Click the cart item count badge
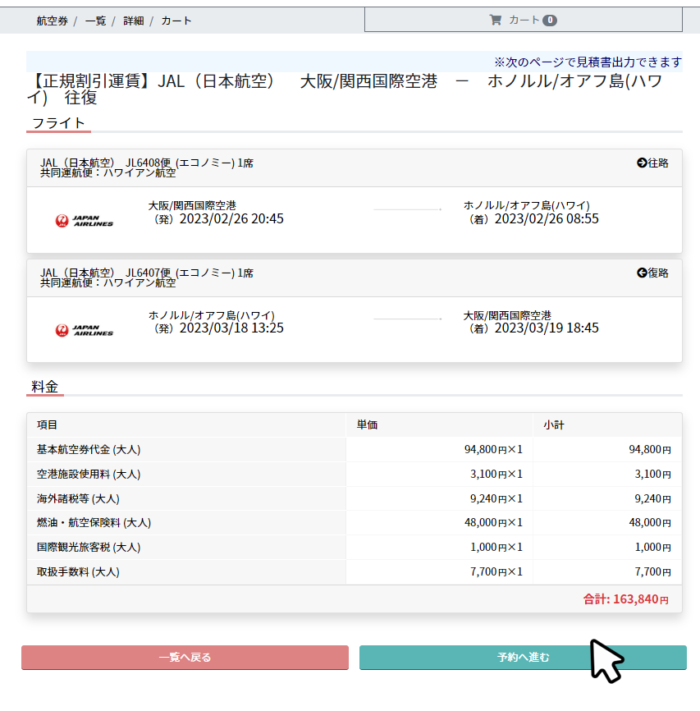Viewport: 700px width, 711px height. (x=550, y=20)
